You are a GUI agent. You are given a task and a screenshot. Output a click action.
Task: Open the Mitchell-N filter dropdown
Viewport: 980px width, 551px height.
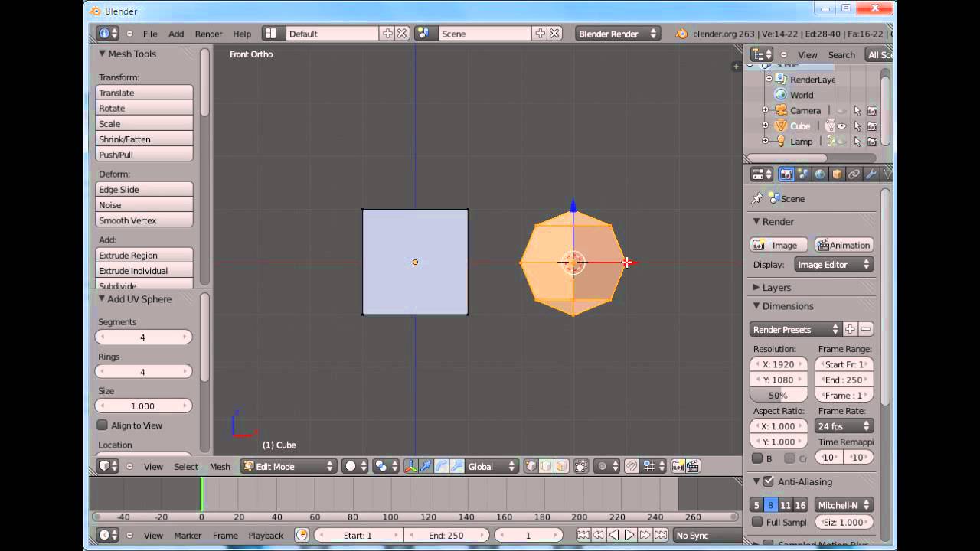point(844,505)
